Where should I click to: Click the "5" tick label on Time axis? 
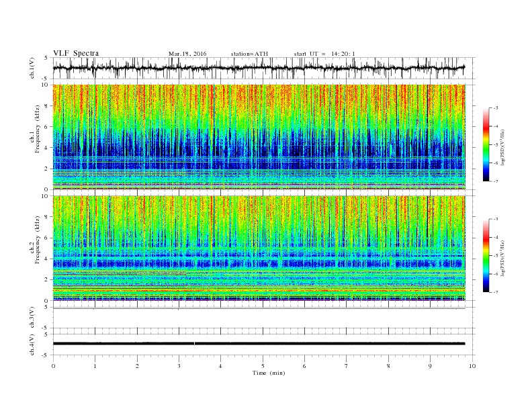pos(263,366)
